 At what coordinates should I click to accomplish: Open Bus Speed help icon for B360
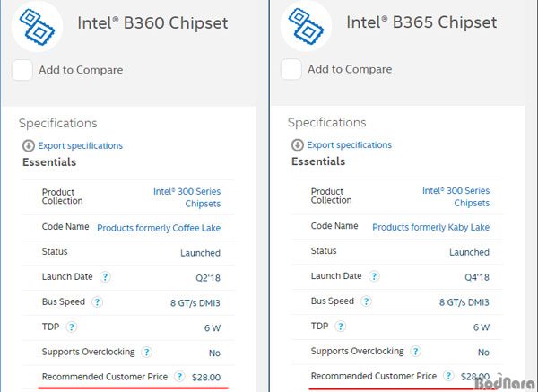tap(97, 301)
